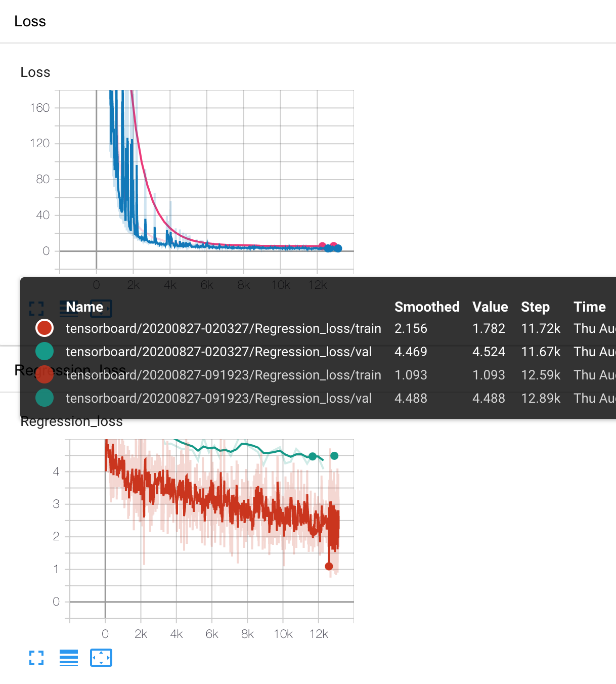Toggle log scale on the Regression_loss chart
The width and height of the screenshot is (616, 684).
point(69,658)
